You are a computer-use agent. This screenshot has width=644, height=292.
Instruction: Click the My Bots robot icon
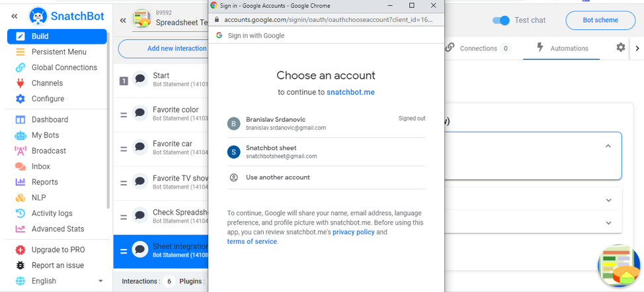point(20,135)
